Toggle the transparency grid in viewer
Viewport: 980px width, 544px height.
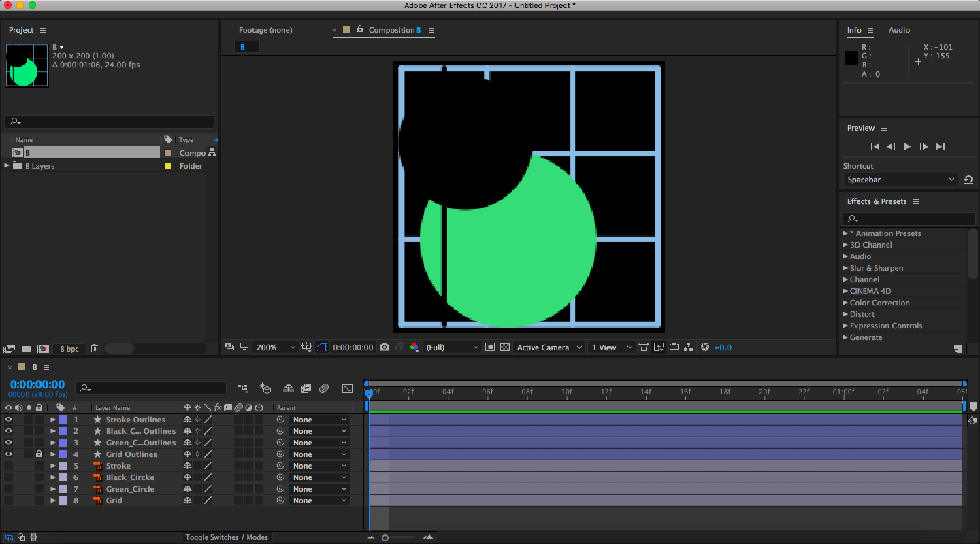coord(505,347)
